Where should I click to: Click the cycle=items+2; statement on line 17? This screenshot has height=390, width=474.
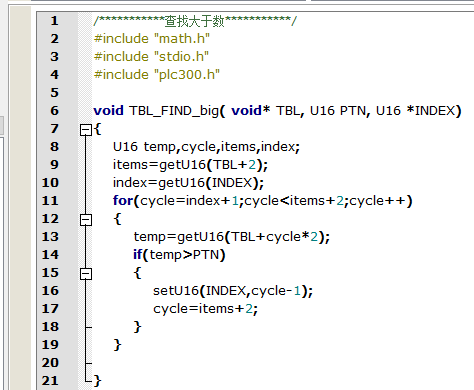[205, 309]
